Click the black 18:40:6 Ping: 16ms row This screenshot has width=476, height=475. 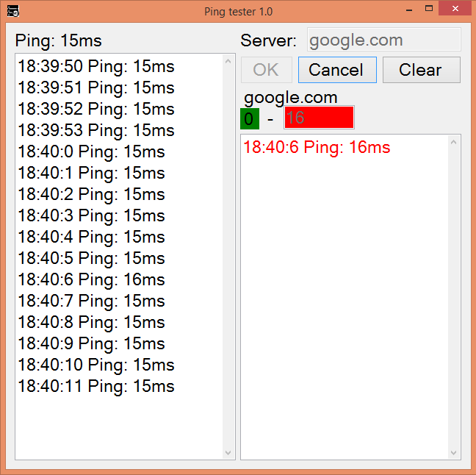tap(92, 280)
